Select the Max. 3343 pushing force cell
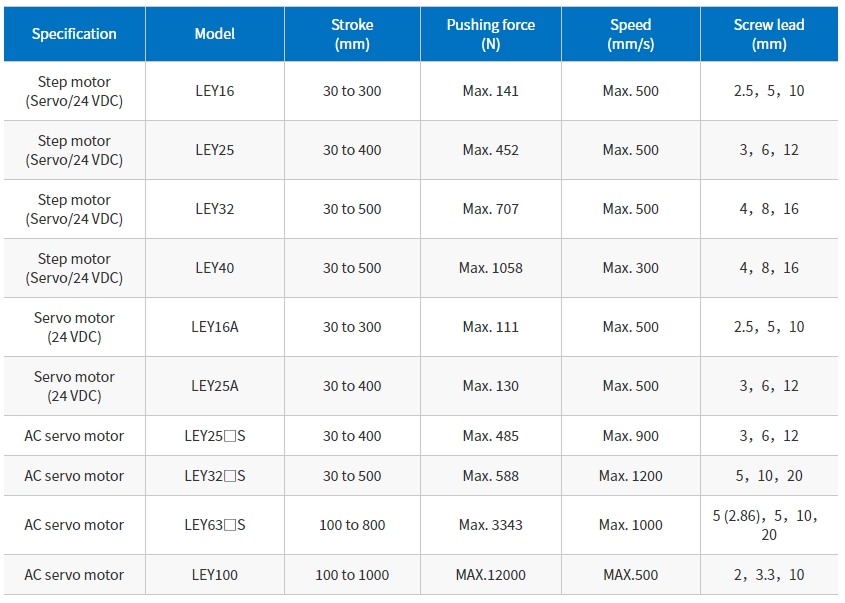The height and width of the screenshot is (603, 845). [x=491, y=525]
